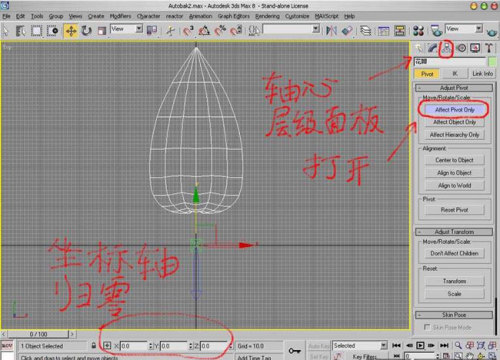Viewport: 500px width, 360px height.
Task: Toggle the Percent Snap button
Action: (x=220, y=31)
